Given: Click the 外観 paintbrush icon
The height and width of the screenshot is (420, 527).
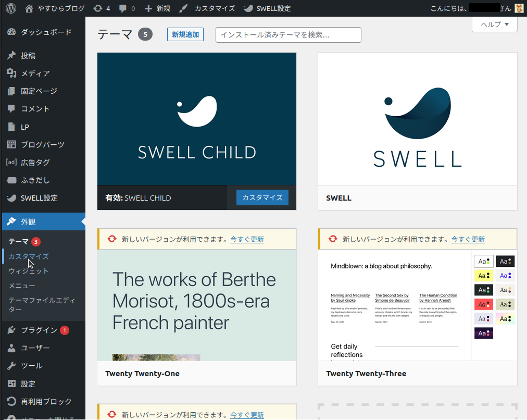Looking at the screenshot, I should pos(11,221).
